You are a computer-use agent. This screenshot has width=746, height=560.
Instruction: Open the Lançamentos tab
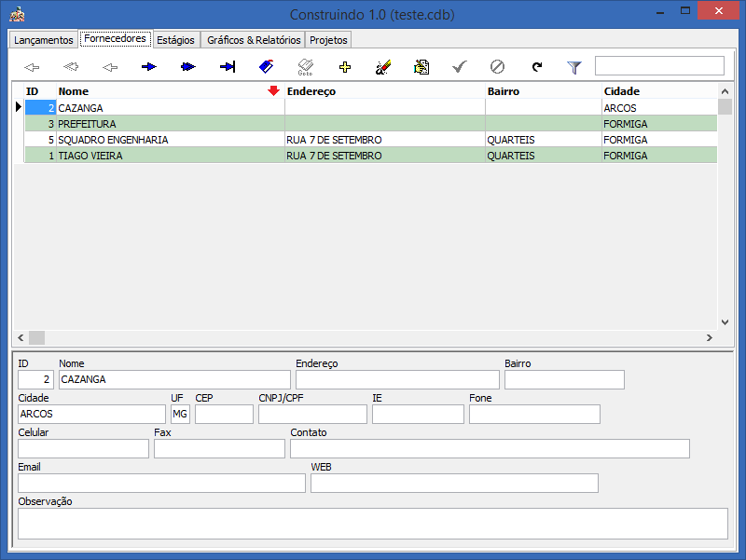pos(43,40)
